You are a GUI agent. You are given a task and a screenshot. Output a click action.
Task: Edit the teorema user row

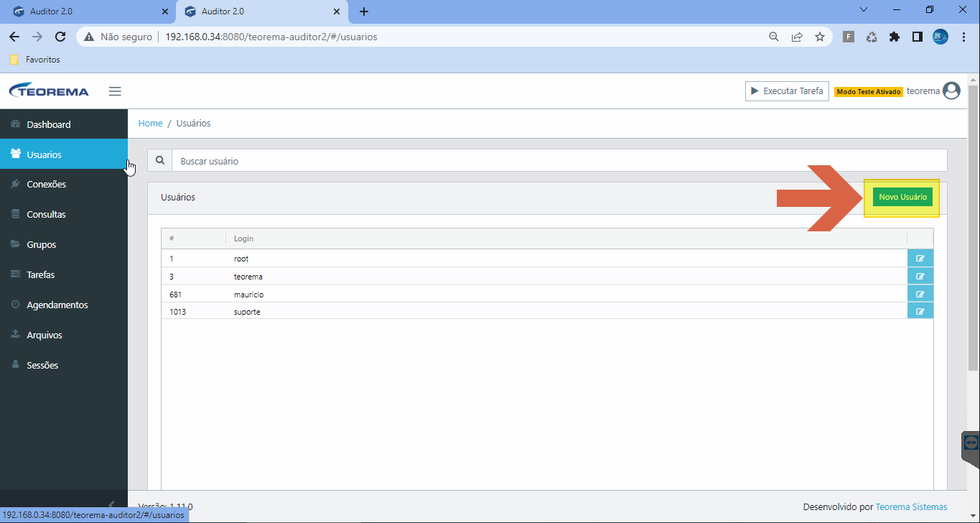[x=920, y=277]
